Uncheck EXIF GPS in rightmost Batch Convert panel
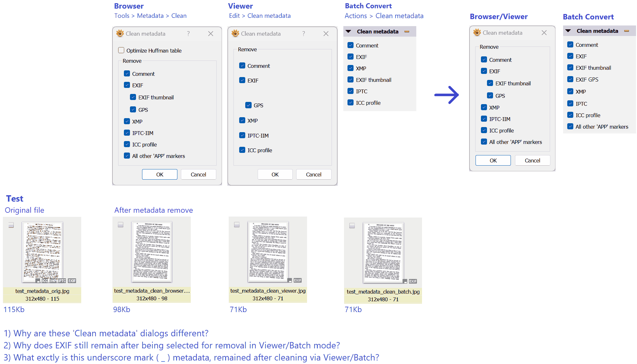Viewport: 637px width, 364px height. point(570,79)
